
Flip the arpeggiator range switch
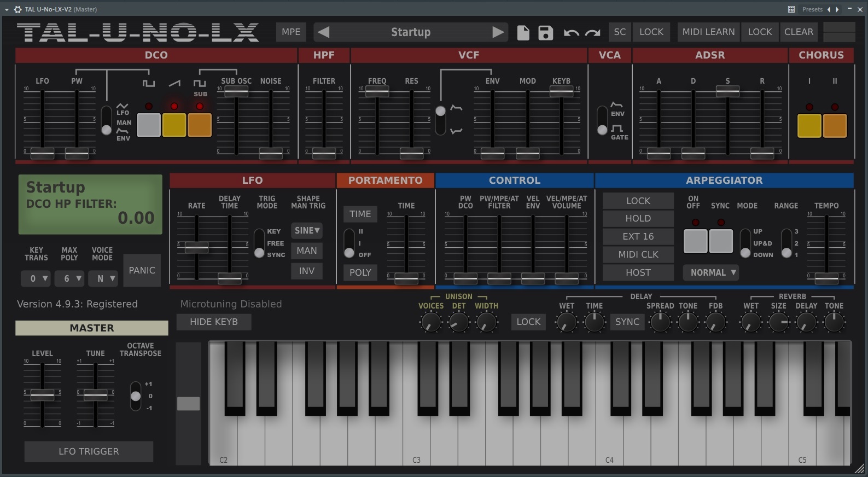(787, 243)
